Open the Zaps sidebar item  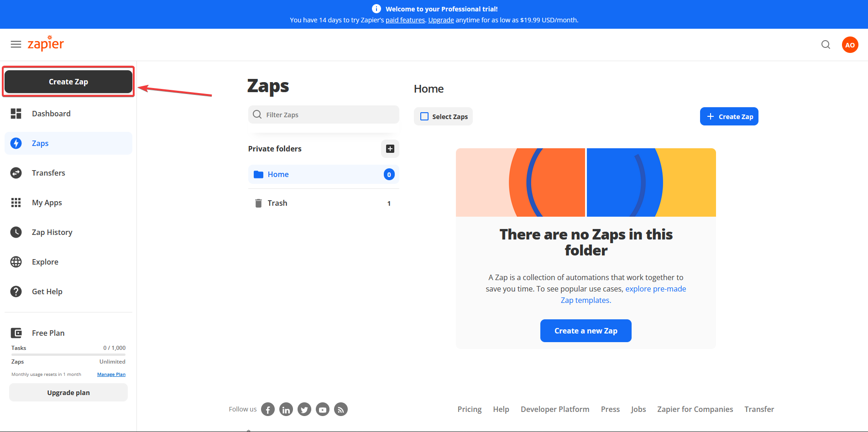click(x=68, y=143)
